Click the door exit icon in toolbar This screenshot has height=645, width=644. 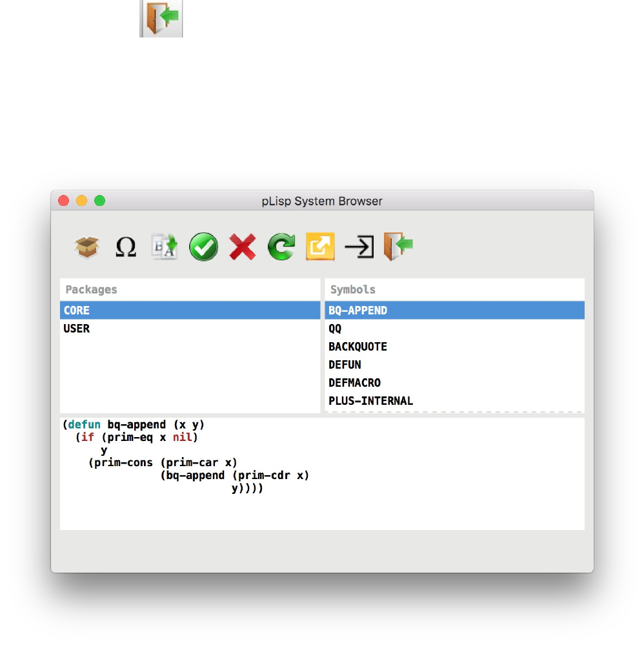pos(398,247)
